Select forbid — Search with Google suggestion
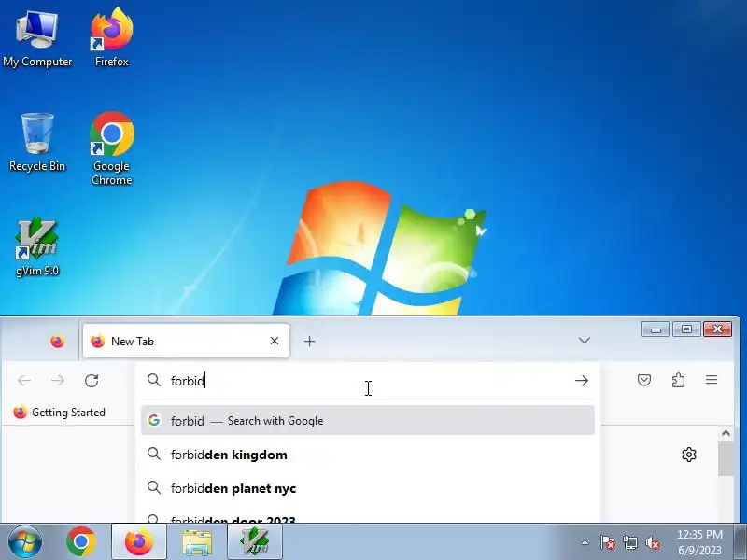 click(x=368, y=421)
